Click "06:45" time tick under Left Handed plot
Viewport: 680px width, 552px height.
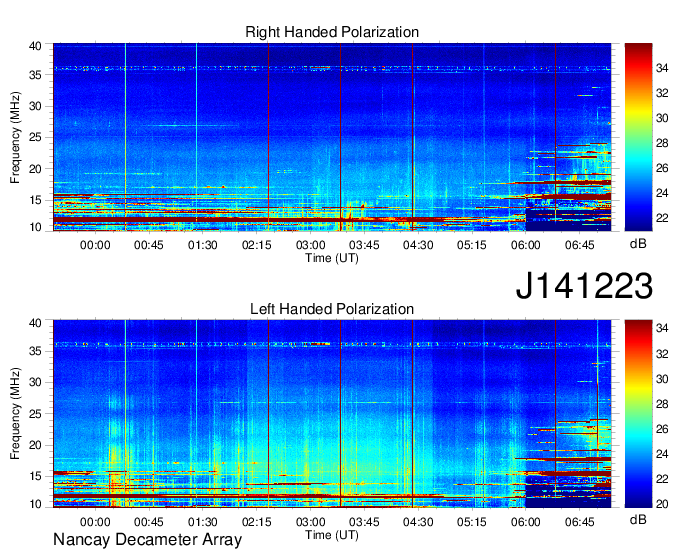[x=580, y=522]
